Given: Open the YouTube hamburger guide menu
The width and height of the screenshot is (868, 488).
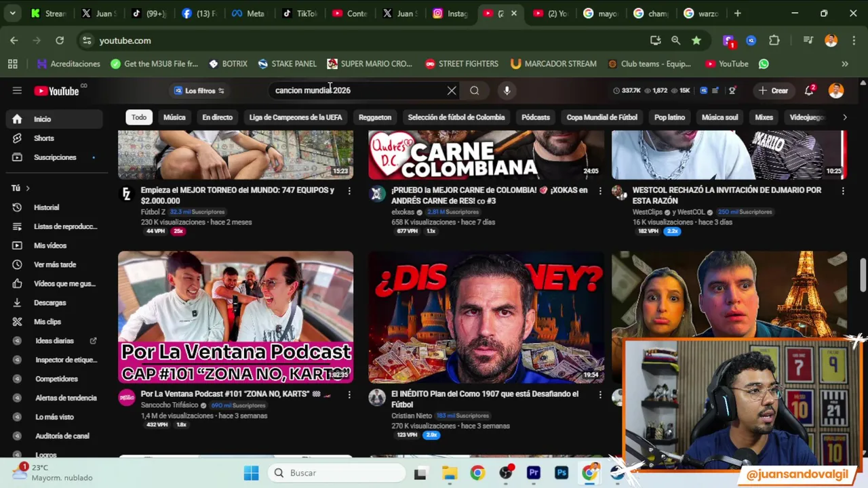Looking at the screenshot, I should [17, 90].
